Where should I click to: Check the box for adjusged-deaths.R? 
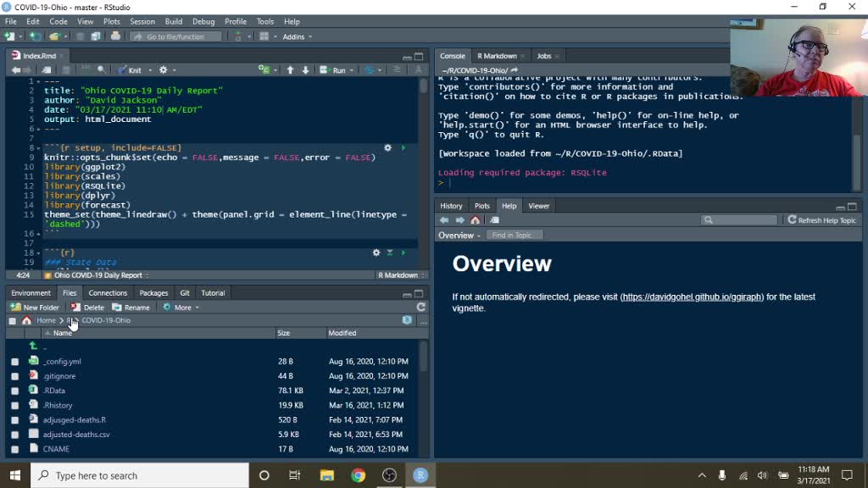click(15, 420)
